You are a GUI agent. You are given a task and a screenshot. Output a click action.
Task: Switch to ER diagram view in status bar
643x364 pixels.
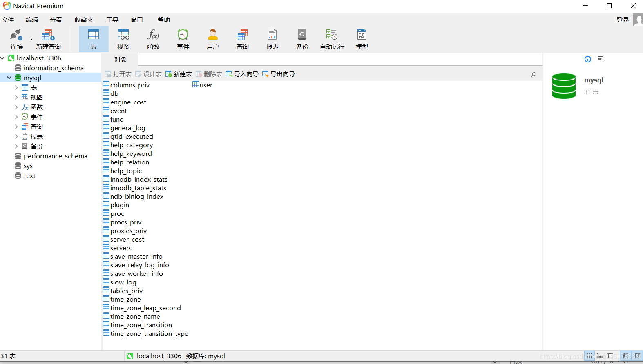(x=610, y=356)
